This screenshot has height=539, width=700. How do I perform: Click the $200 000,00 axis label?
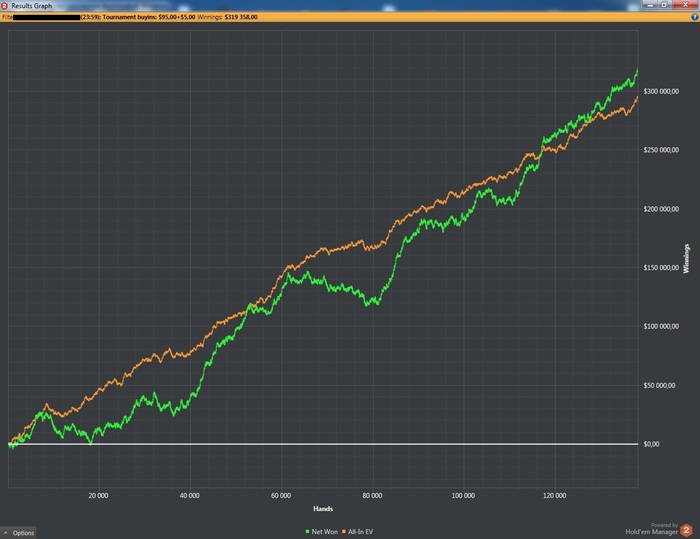coord(661,209)
